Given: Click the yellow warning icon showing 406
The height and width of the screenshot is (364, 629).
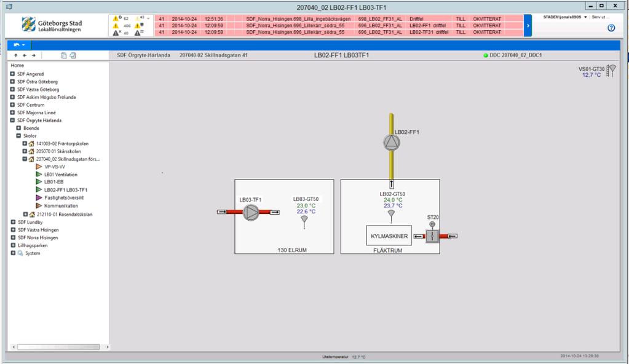Looking at the screenshot, I should [116, 25].
